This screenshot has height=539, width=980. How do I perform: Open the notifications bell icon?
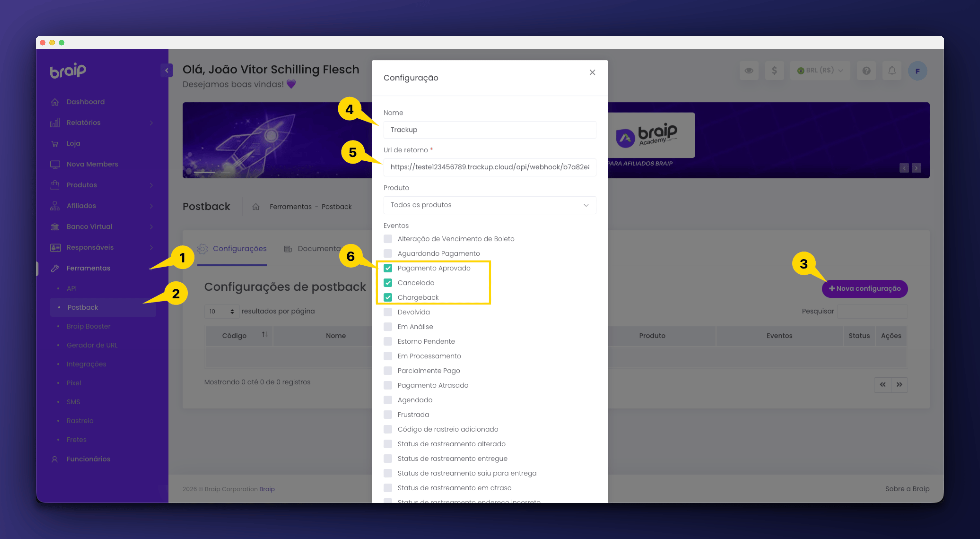[892, 71]
